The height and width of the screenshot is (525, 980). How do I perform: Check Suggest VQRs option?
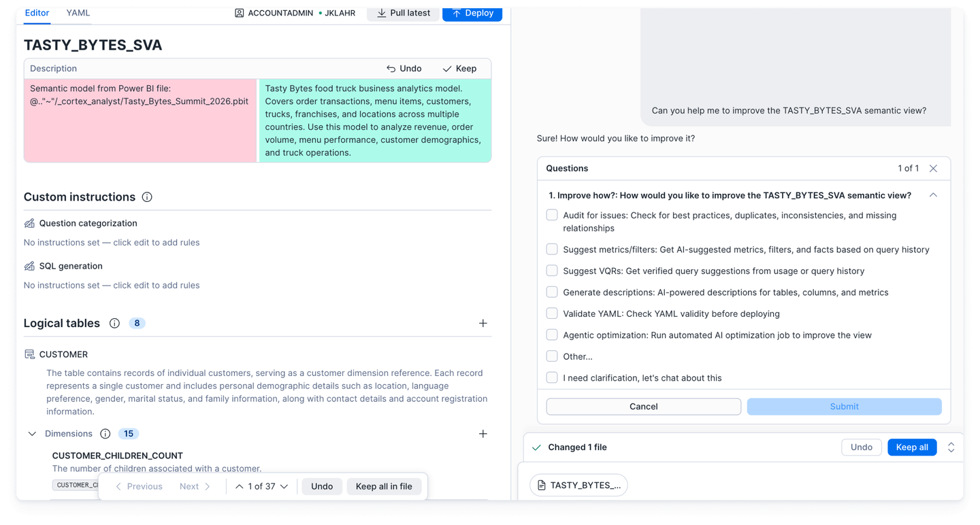point(552,271)
